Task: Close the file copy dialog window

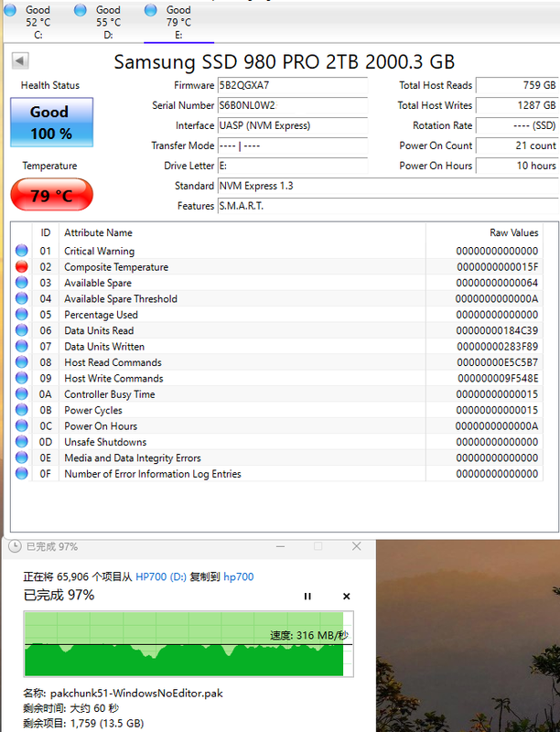Action: 357,546
